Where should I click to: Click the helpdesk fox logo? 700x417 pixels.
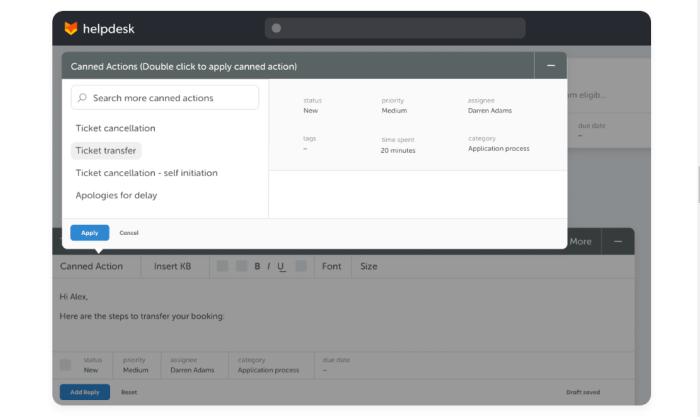pyautogui.click(x=71, y=29)
